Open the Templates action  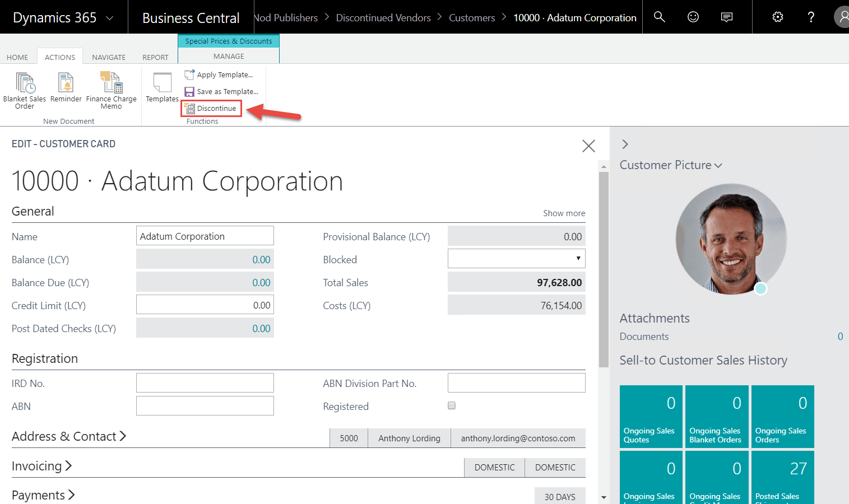(162, 88)
